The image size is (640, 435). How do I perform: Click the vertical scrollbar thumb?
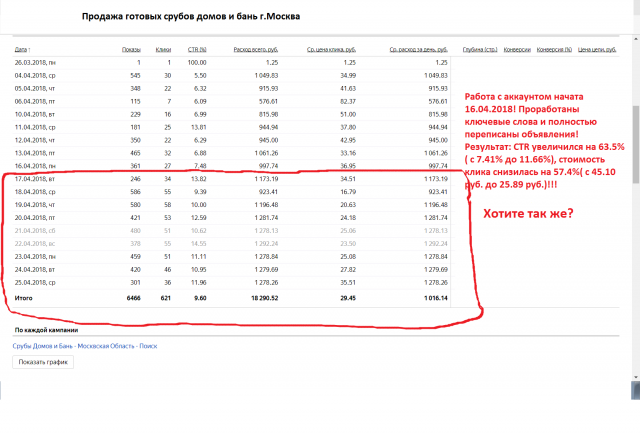[636, 144]
